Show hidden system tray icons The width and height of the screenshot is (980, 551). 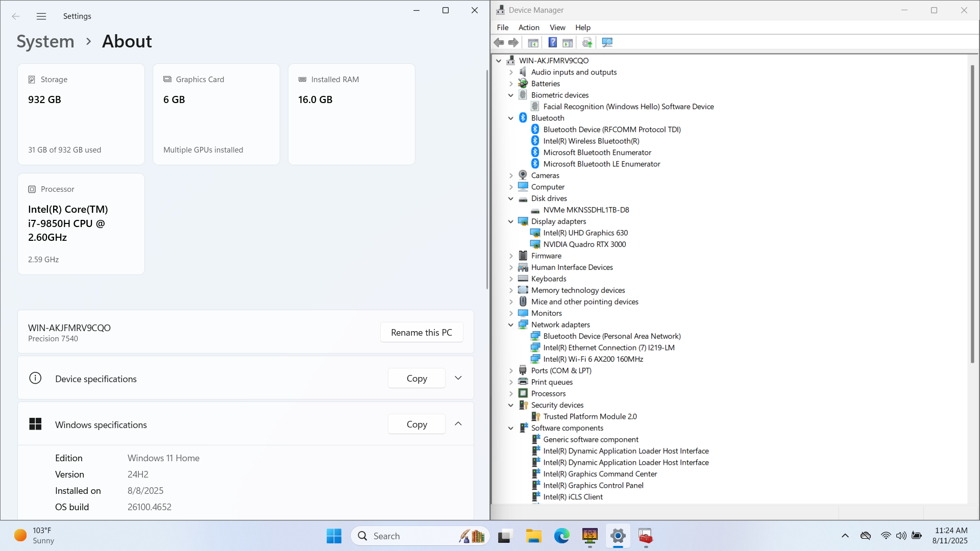click(x=845, y=536)
